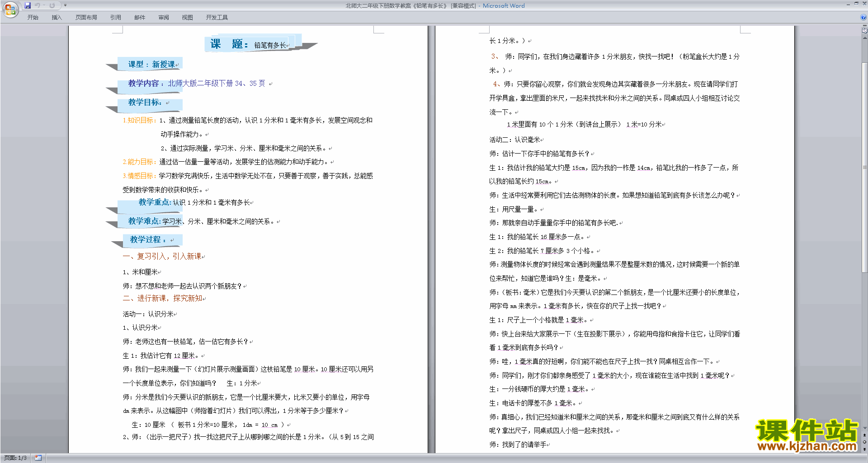This screenshot has height=463, width=868.
Task: Click the line 师：找到了的请举手
Action: (518, 444)
